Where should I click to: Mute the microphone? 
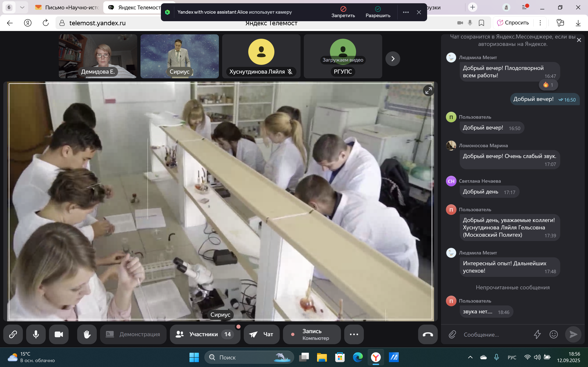pyautogui.click(x=36, y=334)
